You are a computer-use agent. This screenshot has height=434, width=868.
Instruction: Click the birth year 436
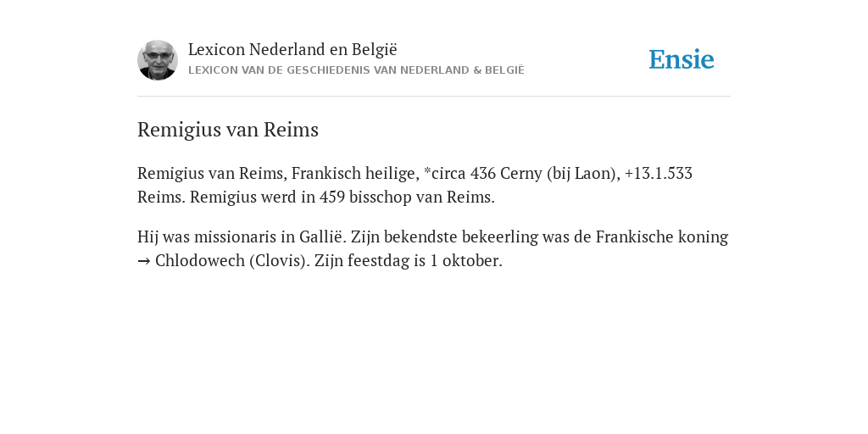(482, 174)
